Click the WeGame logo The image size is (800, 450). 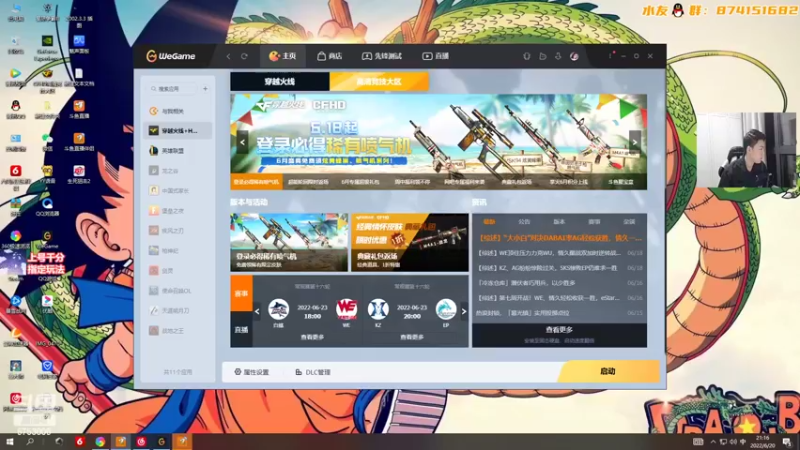(171, 56)
